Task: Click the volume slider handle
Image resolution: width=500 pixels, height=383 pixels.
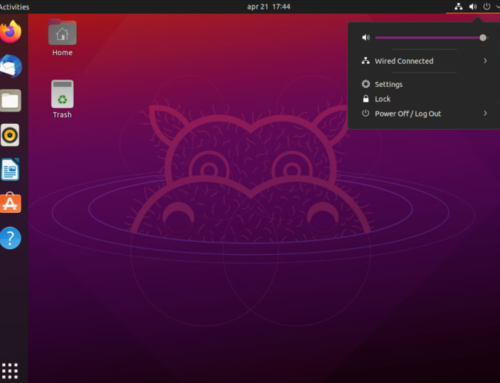Action: [x=483, y=38]
